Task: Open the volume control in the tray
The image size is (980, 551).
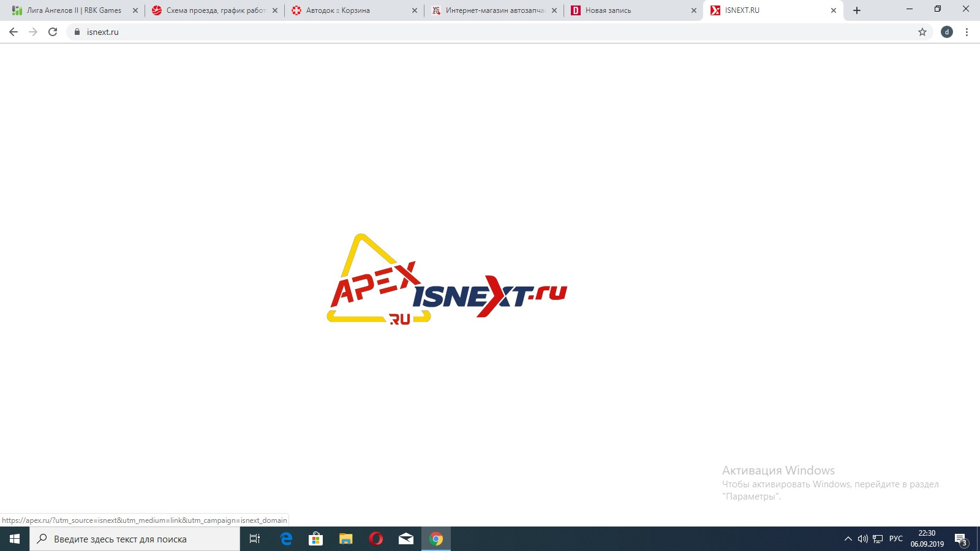Action: point(863,539)
